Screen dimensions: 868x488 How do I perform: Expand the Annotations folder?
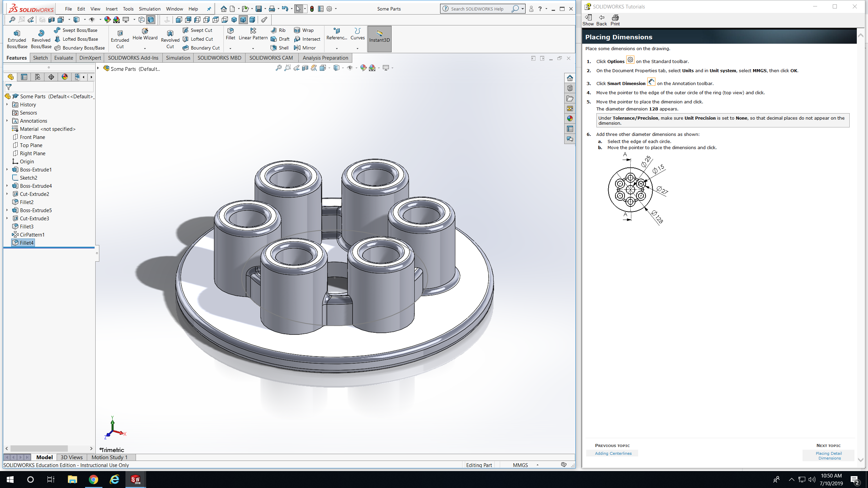pyautogui.click(x=7, y=121)
